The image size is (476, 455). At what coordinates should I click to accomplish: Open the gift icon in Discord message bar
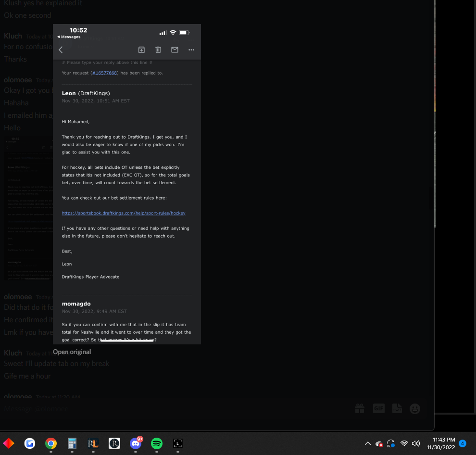coord(360,408)
